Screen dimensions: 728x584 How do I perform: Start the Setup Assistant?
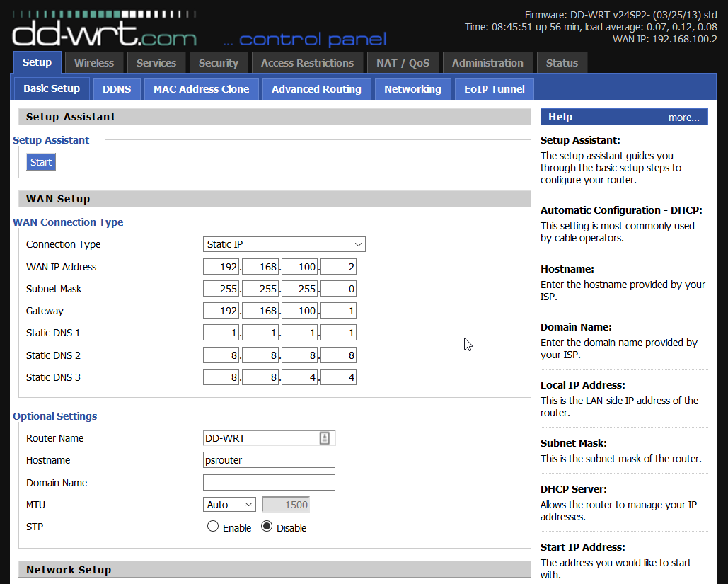41,162
